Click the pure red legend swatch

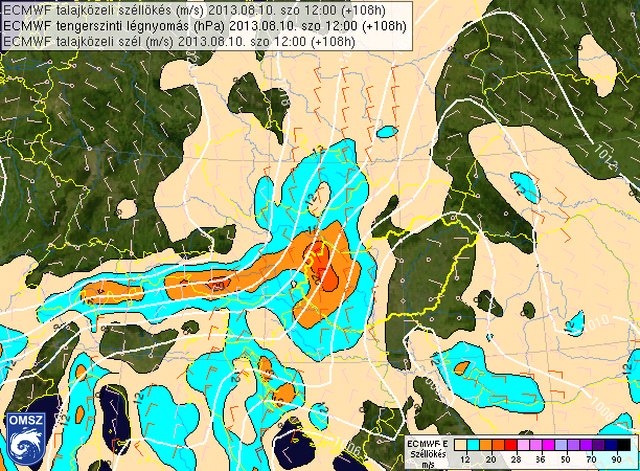(x=511, y=445)
